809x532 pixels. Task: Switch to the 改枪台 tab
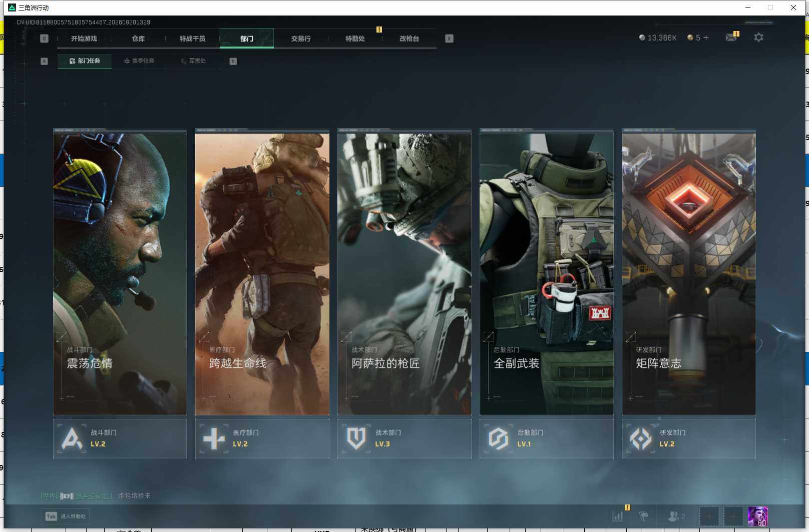pyautogui.click(x=409, y=39)
